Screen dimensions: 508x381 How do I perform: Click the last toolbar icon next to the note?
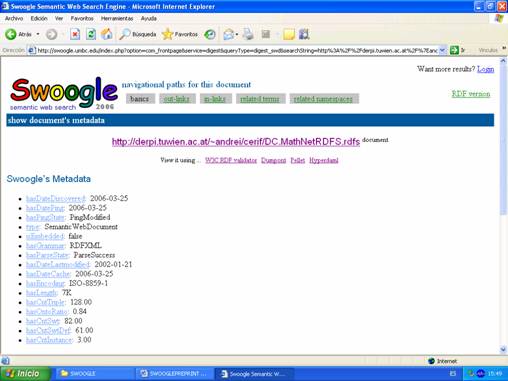click(x=304, y=34)
